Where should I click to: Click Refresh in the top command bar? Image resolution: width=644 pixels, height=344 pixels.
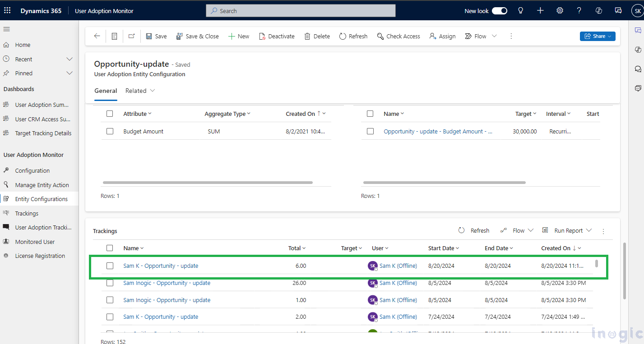(353, 36)
